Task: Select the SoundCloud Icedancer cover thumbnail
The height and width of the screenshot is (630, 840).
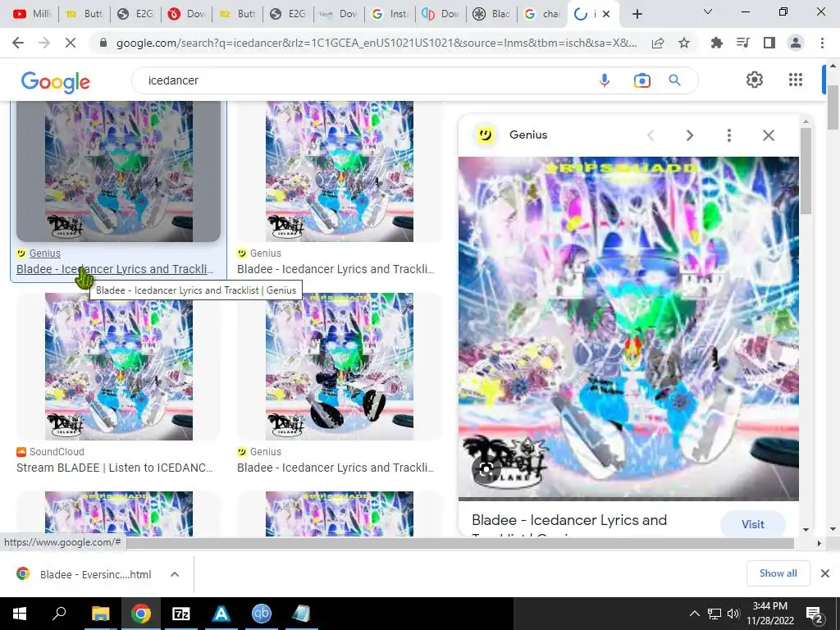Action: pyautogui.click(x=118, y=367)
